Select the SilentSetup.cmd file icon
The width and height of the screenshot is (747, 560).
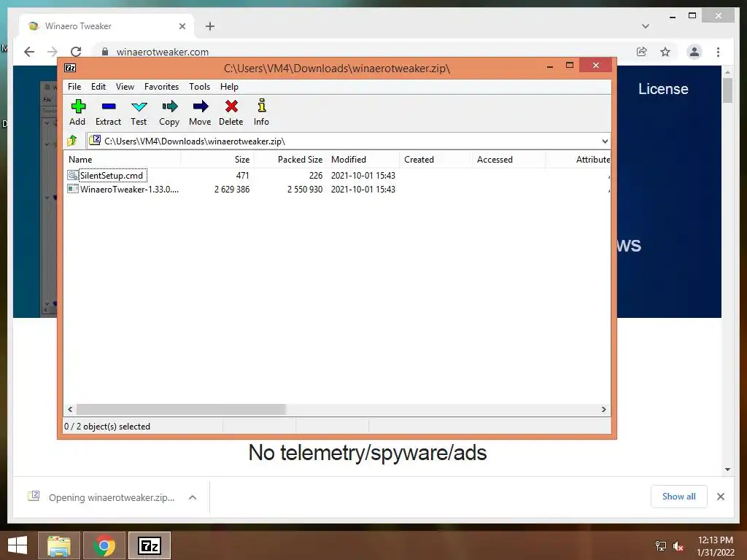72,175
